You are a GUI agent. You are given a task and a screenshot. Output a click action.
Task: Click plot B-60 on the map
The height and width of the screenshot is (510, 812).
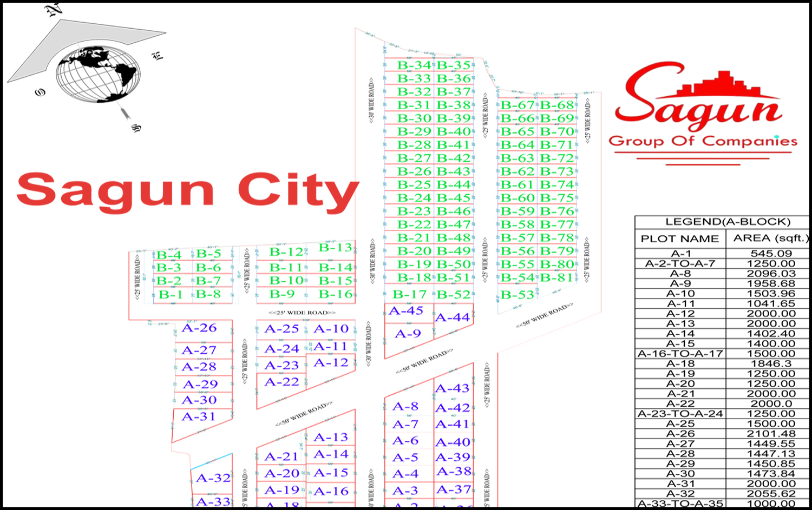tap(518, 198)
